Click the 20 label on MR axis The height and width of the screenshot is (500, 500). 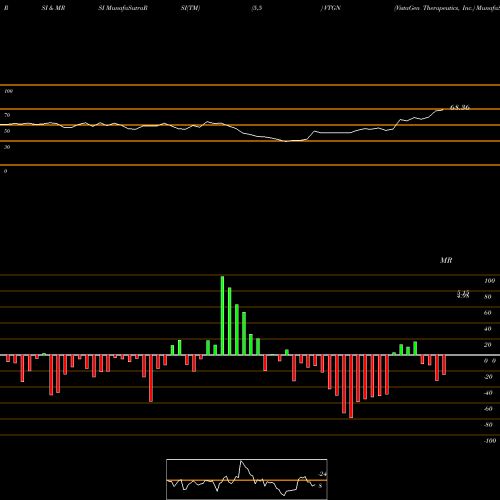(x=488, y=345)
